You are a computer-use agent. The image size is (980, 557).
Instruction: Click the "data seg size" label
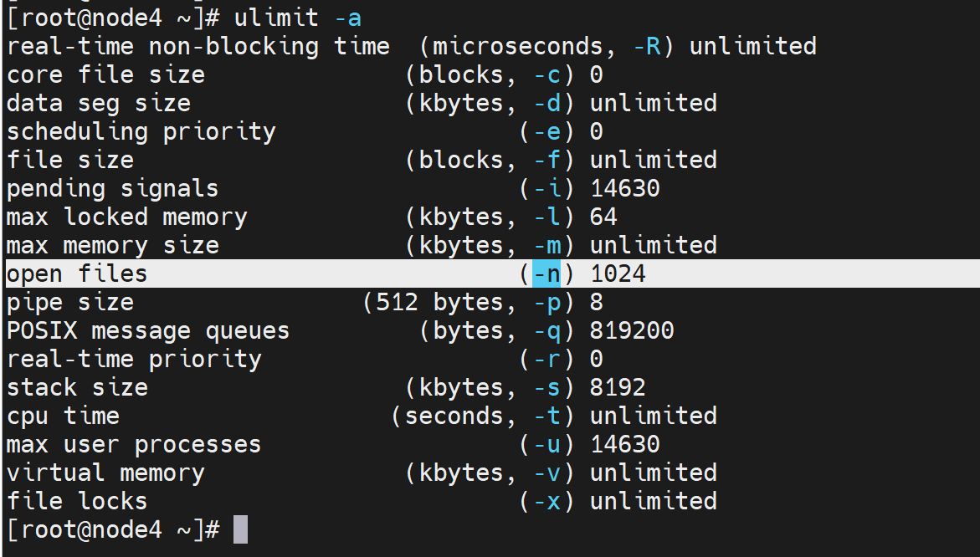(x=99, y=103)
